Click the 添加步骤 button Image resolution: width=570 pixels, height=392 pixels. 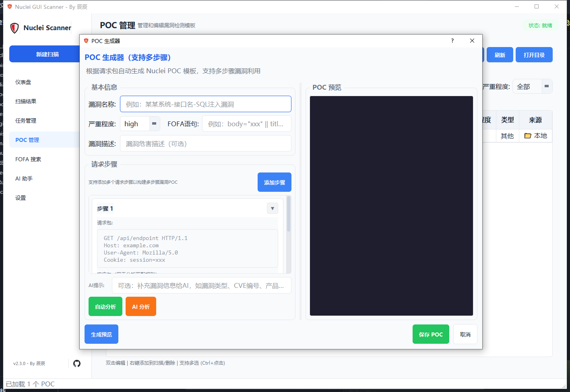coord(274,182)
